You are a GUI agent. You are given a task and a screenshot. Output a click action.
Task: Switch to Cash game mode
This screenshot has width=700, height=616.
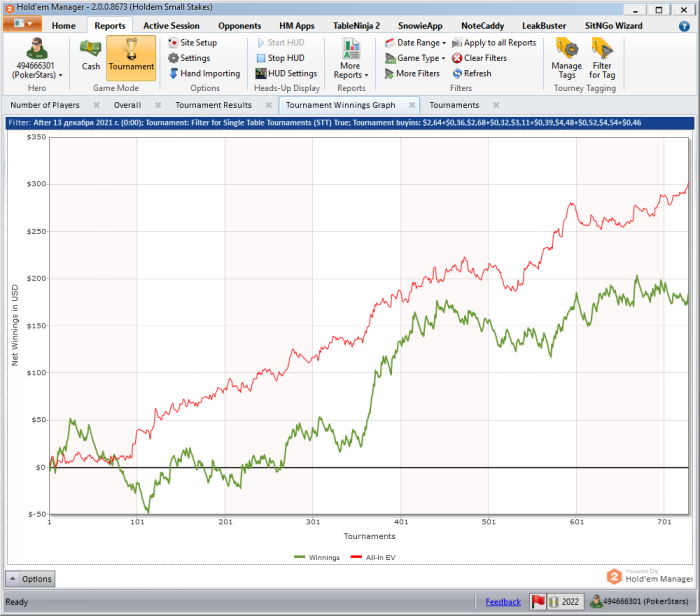click(91, 55)
